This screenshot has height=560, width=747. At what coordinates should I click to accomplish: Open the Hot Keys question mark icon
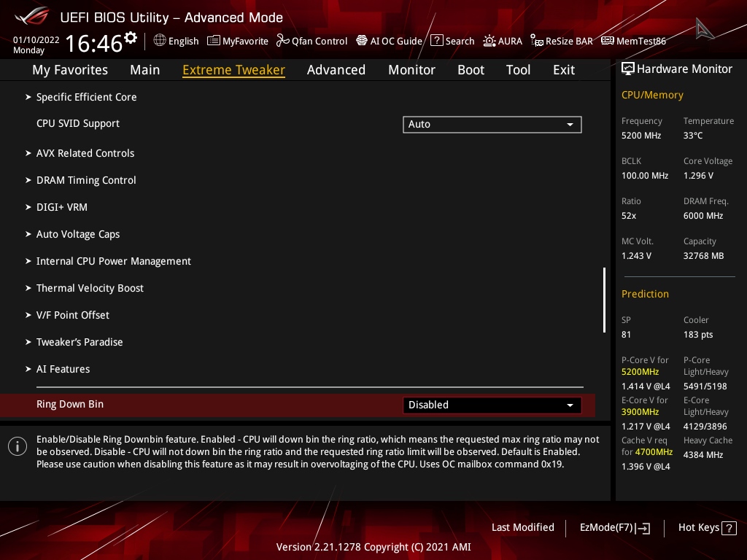click(x=729, y=528)
